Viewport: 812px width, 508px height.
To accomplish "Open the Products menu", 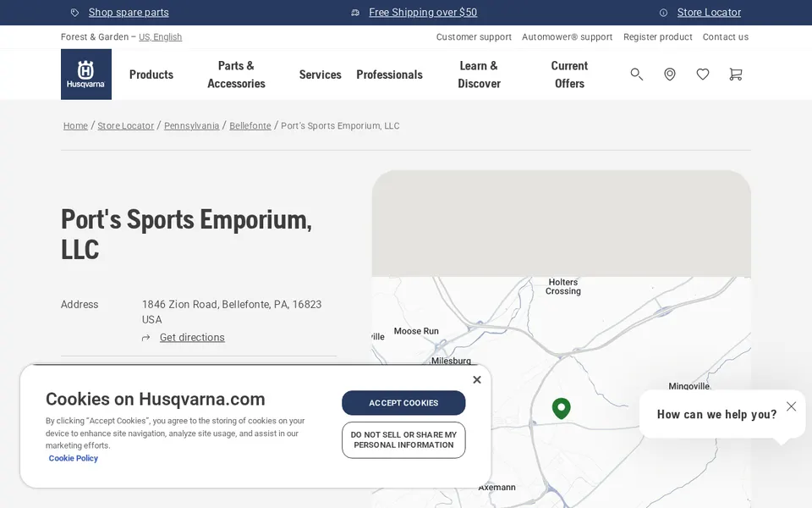I will click(151, 75).
